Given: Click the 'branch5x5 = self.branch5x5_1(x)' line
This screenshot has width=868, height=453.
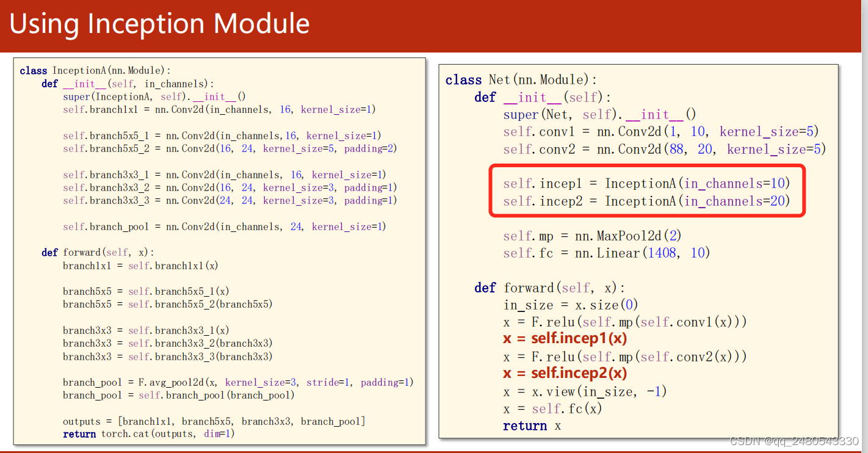Looking at the screenshot, I should click(x=146, y=291).
